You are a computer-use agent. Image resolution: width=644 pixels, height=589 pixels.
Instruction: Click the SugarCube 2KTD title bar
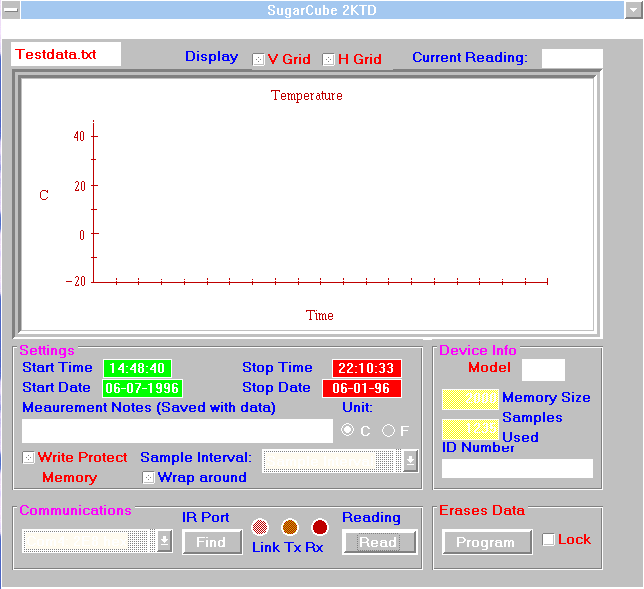pyautogui.click(x=322, y=10)
